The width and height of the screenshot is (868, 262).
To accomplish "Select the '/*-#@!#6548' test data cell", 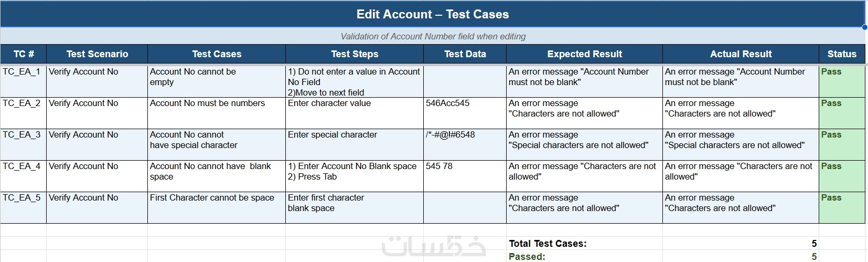I will pos(465,144).
